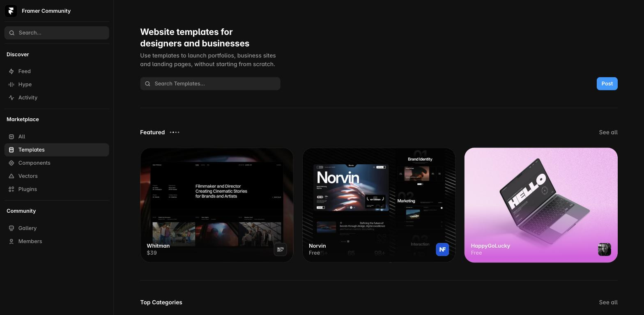Screen dimensions: 644x315
Task: Click the sidebar search magnifier icon
Action: click(x=12, y=33)
